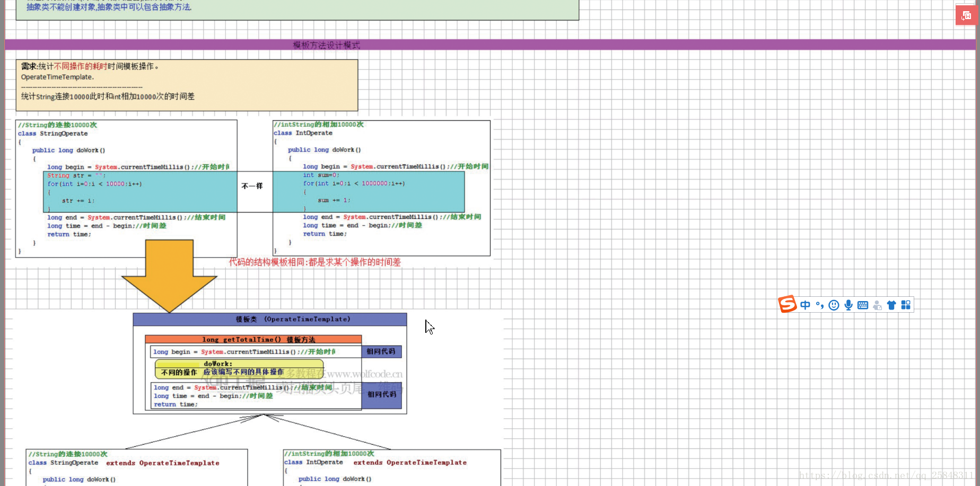Open the soft keyboard icon in the IME bar
Screen dimensions: 980x486
[x=863, y=305]
